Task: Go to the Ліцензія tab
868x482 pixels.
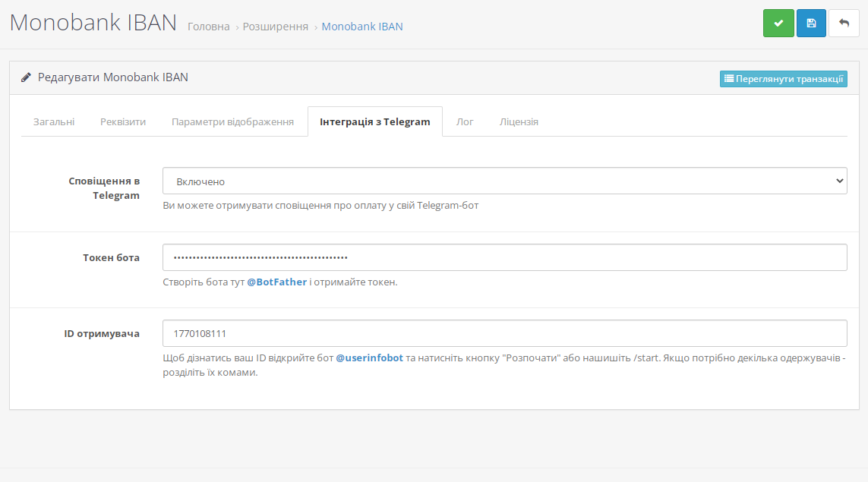Action: [x=519, y=121]
